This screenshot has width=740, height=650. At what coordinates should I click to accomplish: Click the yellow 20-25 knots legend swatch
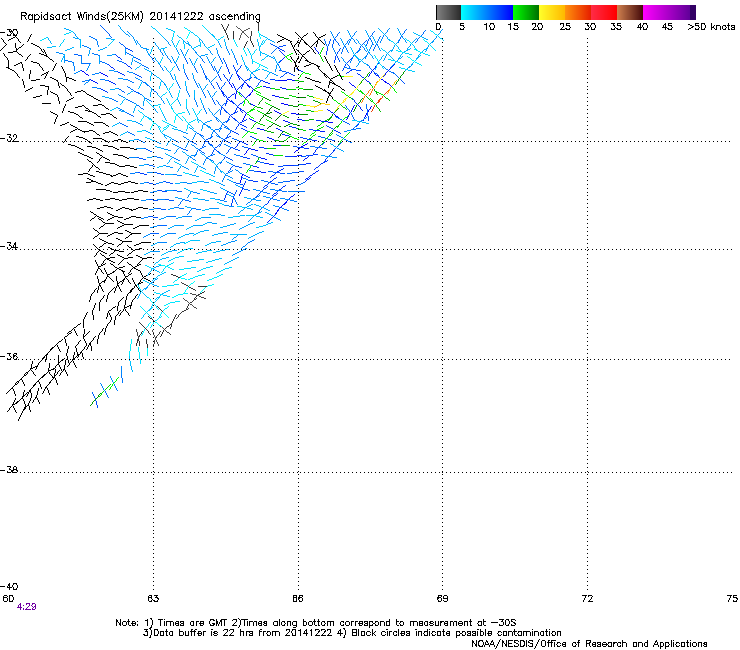[552, 12]
